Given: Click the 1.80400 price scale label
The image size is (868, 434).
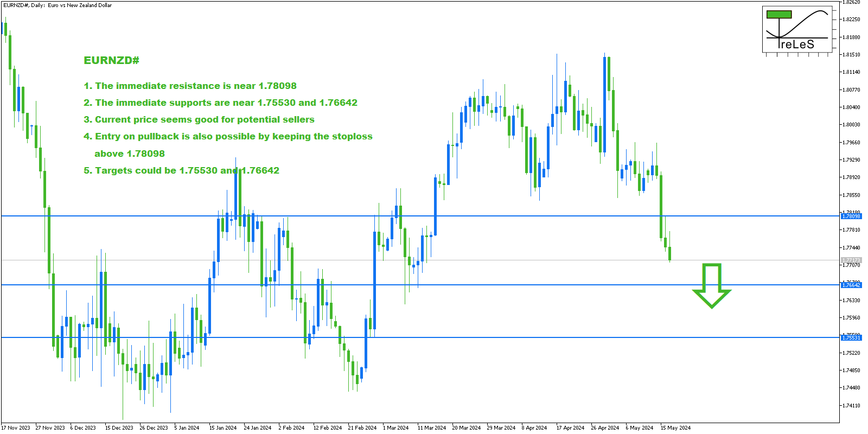Looking at the screenshot, I should coord(851,107).
